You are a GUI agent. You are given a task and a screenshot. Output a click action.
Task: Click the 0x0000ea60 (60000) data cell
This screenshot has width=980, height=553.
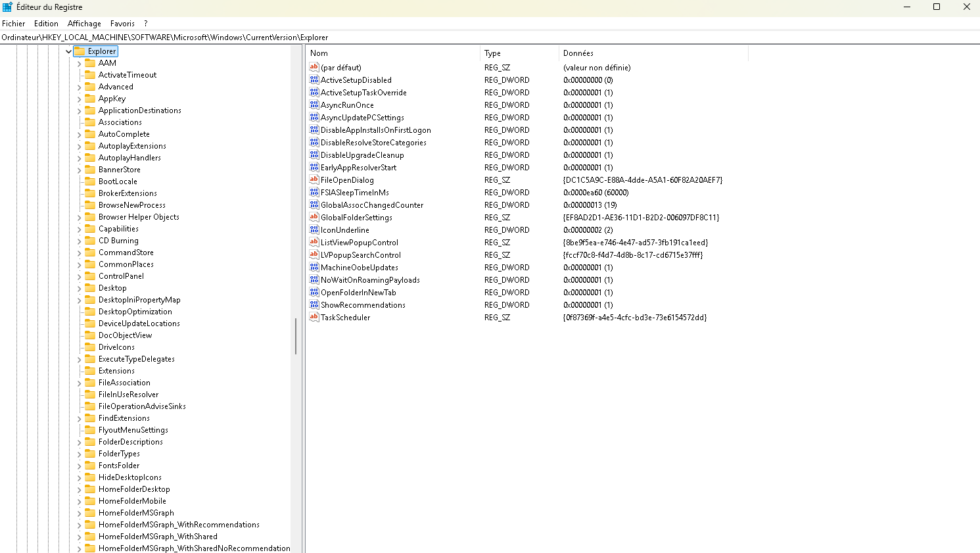[x=596, y=193]
